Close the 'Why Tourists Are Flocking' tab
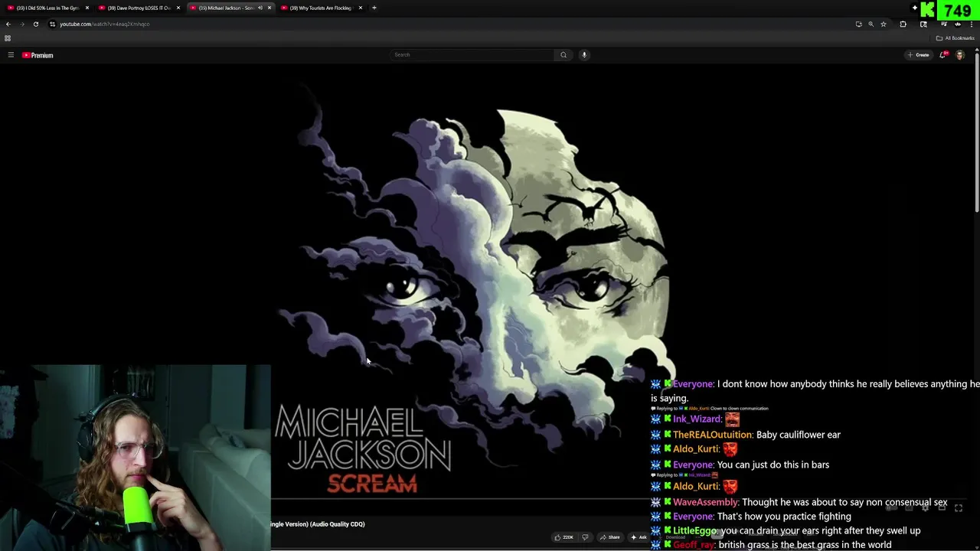The width and height of the screenshot is (980, 551). (360, 8)
